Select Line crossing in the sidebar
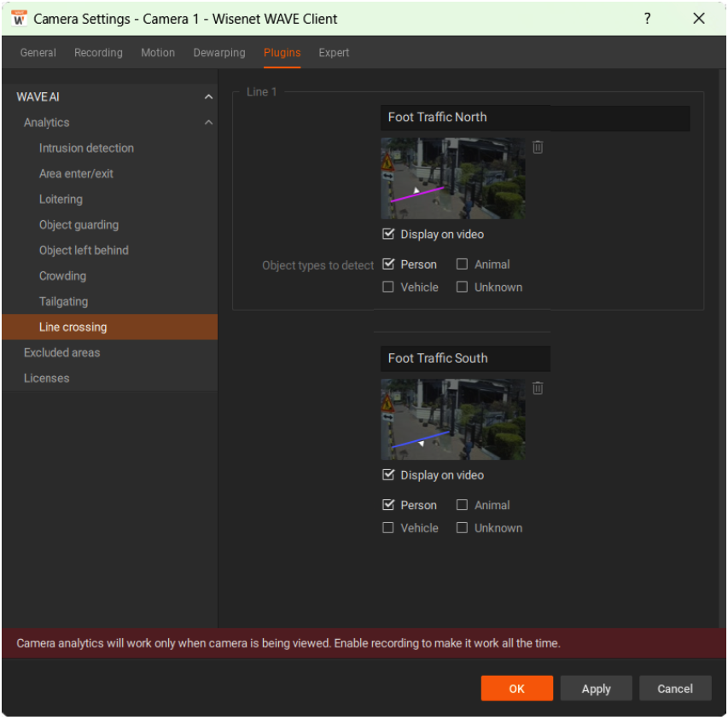This screenshot has height=720, width=728. coord(109,327)
